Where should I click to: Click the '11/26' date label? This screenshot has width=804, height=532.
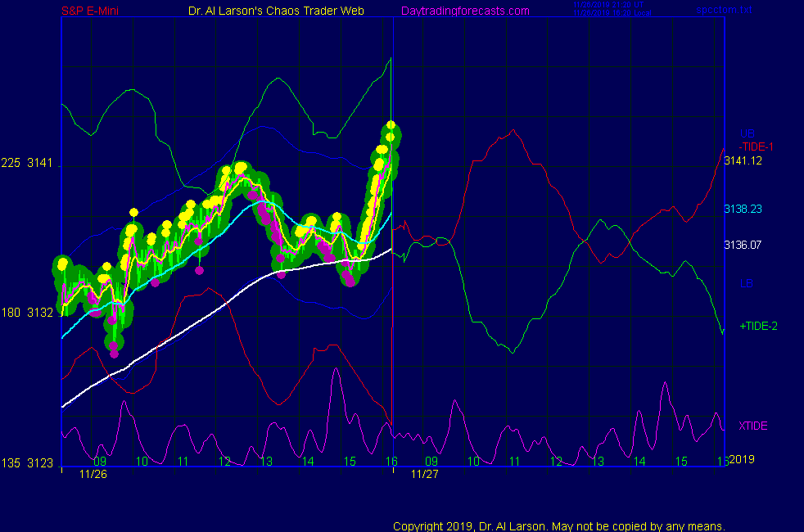(x=93, y=474)
